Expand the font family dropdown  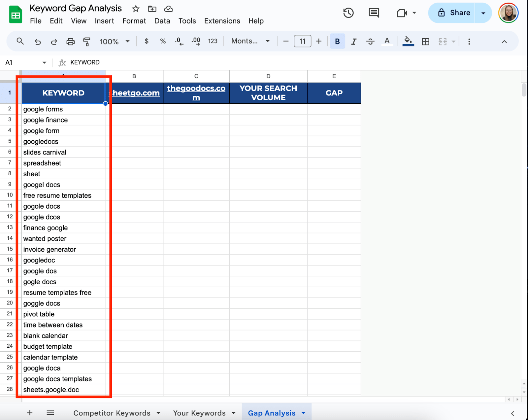point(250,41)
